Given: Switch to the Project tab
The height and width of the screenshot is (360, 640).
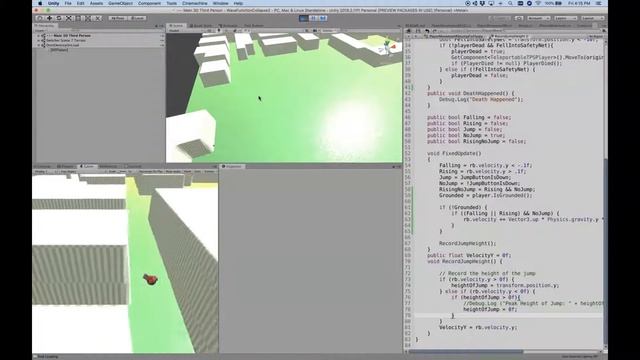Looking at the screenshot, I should 66,167.
